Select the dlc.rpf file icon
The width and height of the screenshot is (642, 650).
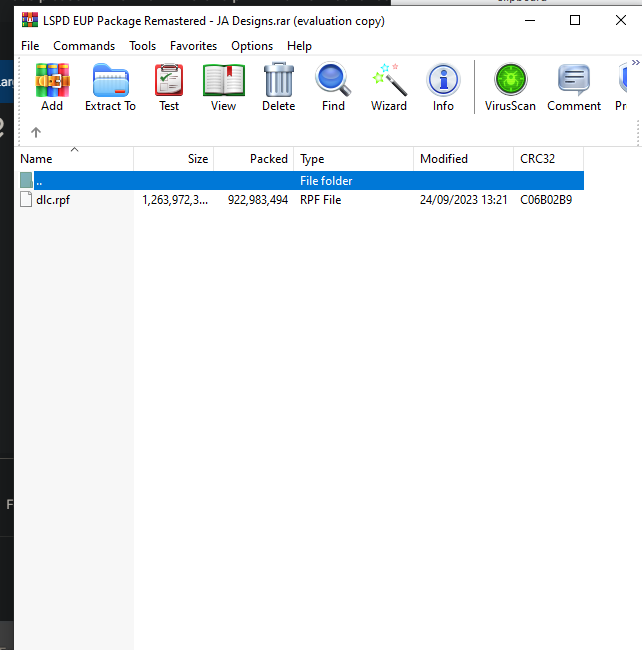click(x=26, y=199)
